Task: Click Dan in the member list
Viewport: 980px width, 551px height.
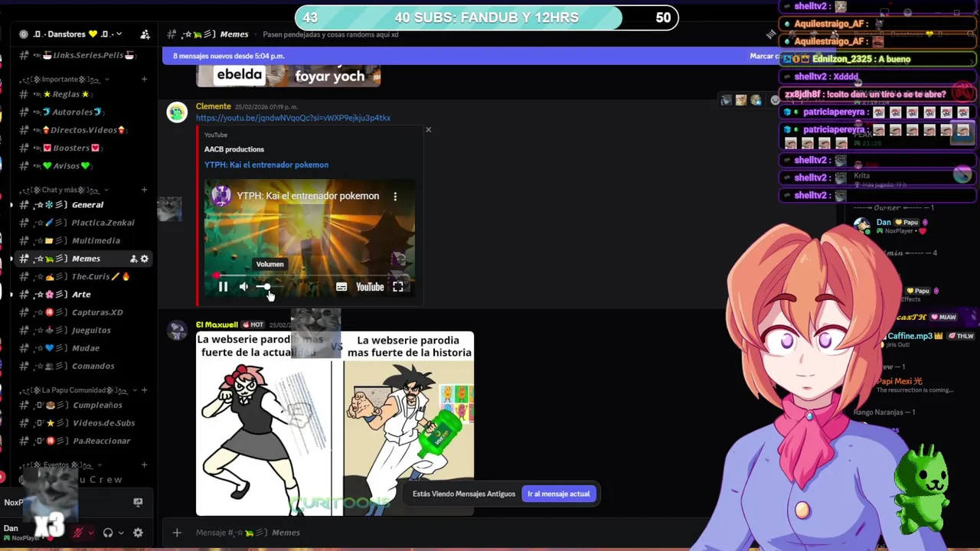Action: 884,223
